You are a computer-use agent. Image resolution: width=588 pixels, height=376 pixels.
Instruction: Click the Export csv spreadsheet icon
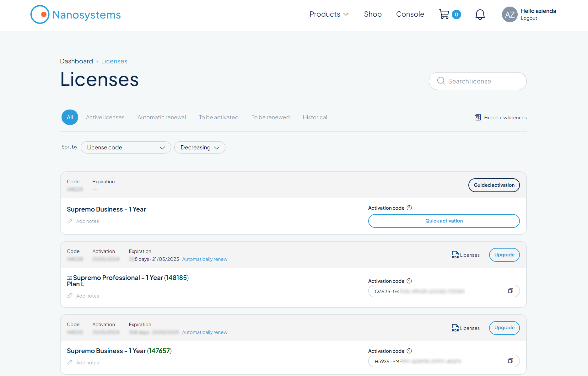[477, 117]
